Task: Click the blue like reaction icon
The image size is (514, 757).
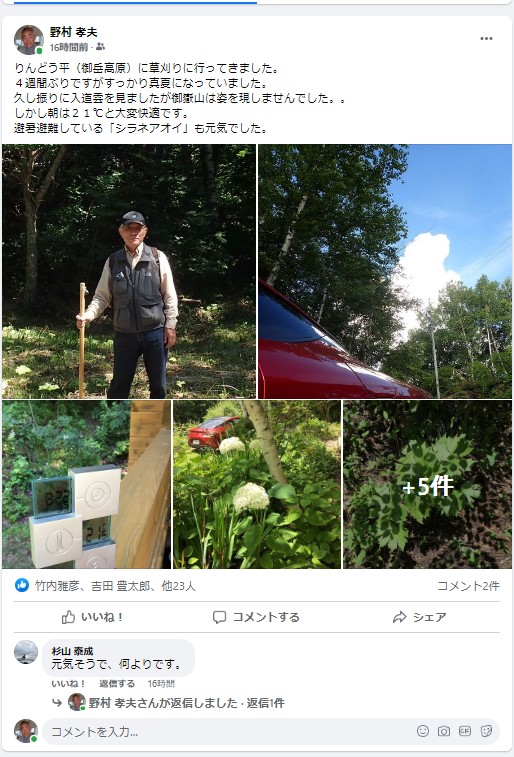Action: pyautogui.click(x=22, y=585)
